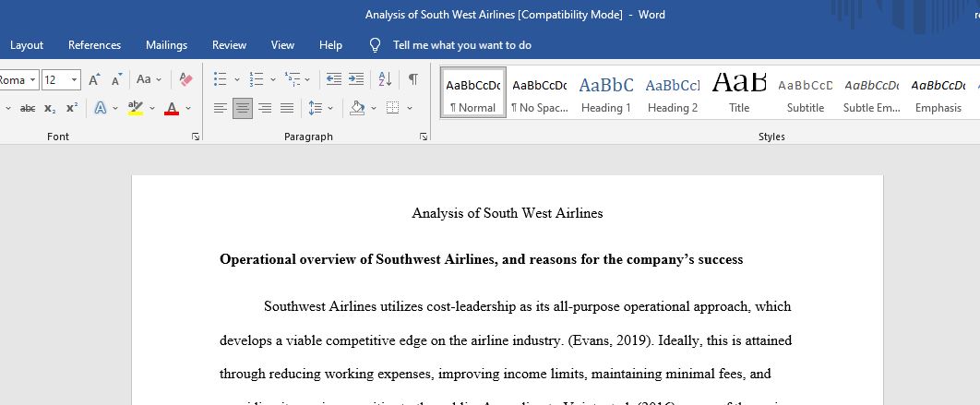Apply Title style

[739, 92]
